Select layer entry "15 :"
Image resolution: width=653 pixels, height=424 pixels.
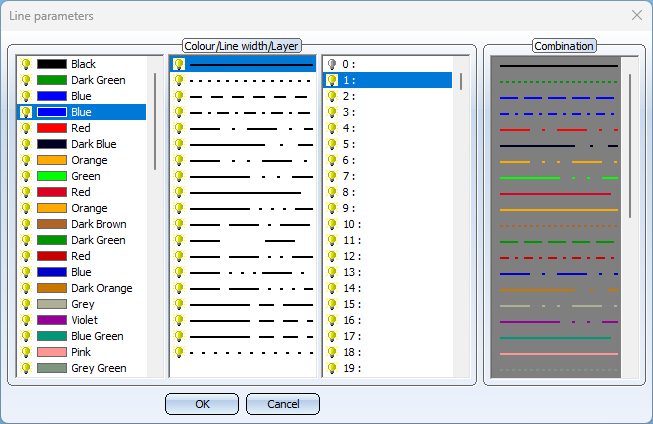point(352,304)
